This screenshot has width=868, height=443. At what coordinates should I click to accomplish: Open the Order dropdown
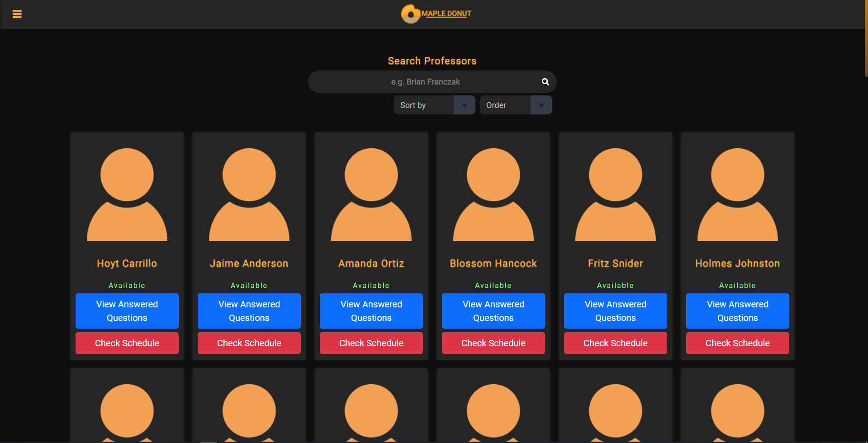coord(516,105)
